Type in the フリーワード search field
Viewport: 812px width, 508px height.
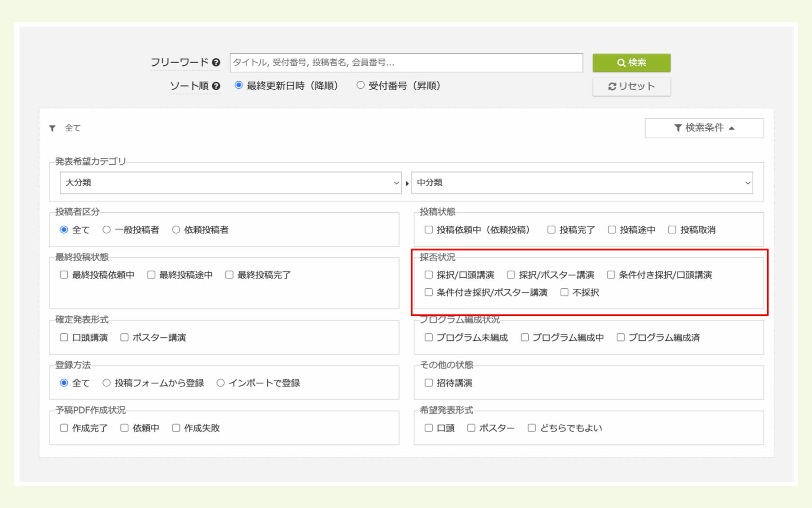[406, 63]
